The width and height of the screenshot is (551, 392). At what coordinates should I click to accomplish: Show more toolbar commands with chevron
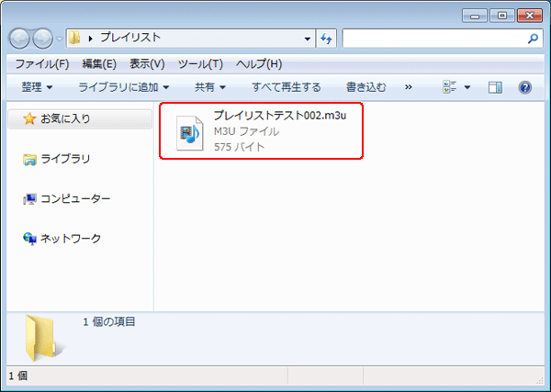tap(408, 87)
